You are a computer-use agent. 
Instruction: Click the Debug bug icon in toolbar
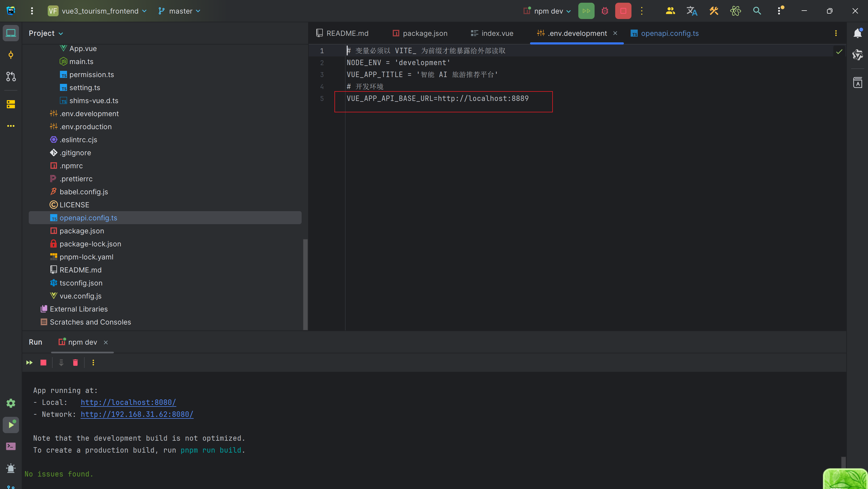click(605, 11)
